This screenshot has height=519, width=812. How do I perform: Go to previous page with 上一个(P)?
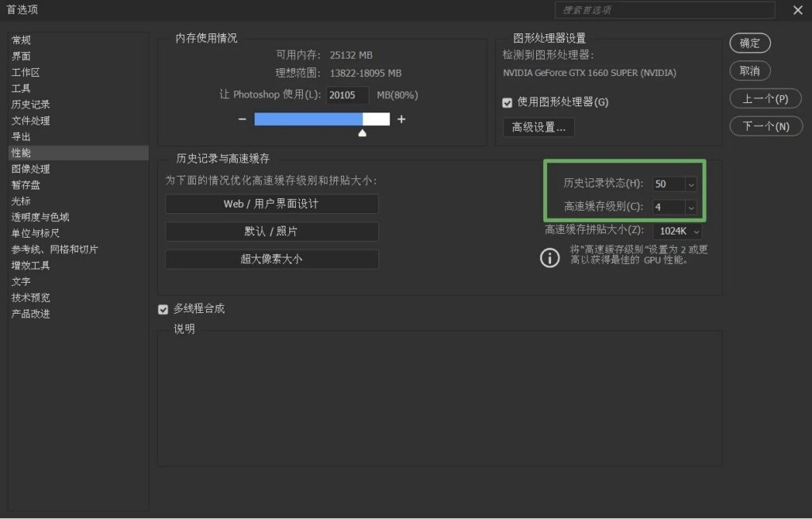[765, 99]
